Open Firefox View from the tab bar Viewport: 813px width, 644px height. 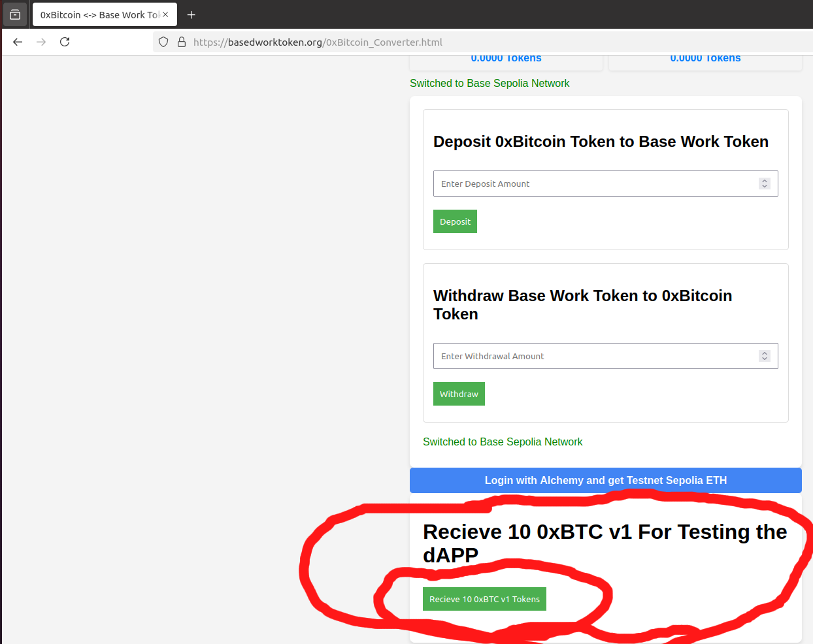(15, 14)
